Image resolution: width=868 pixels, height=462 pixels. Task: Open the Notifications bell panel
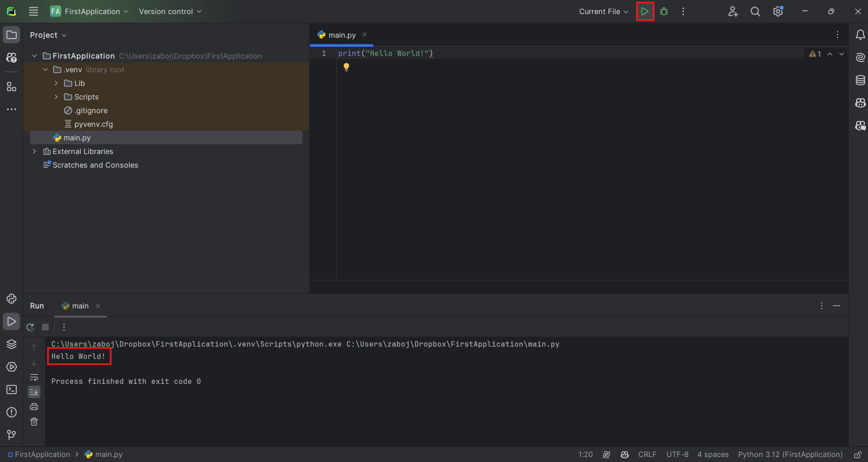click(860, 35)
